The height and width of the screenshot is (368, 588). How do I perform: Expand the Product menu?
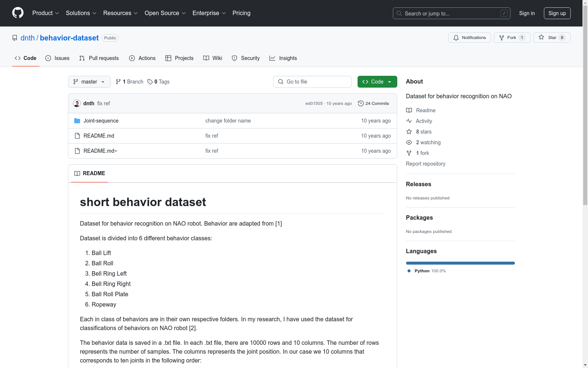tap(46, 13)
